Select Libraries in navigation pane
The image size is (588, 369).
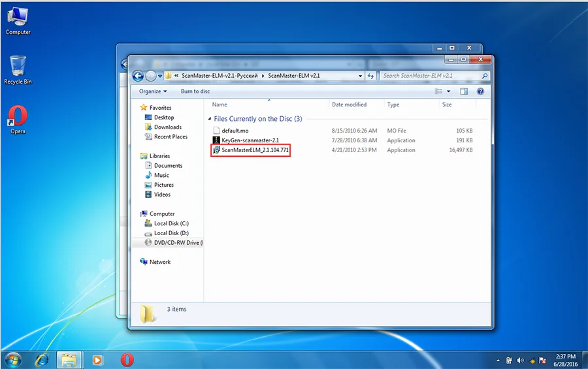tap(159, 156)
